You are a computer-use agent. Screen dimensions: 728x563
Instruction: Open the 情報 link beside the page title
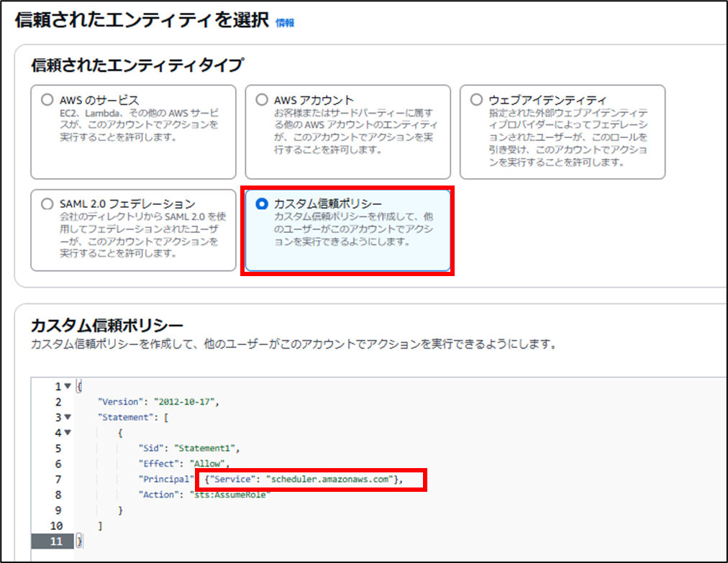click(285, 23)
